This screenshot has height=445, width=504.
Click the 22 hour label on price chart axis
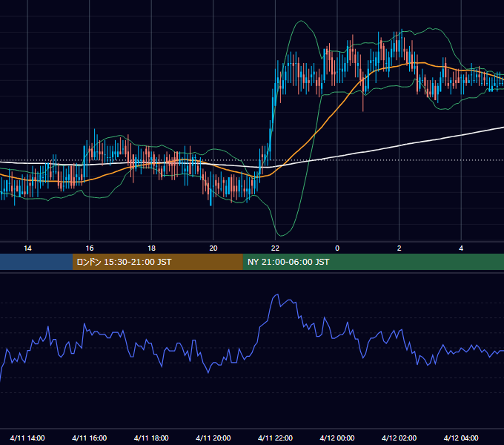275,248
